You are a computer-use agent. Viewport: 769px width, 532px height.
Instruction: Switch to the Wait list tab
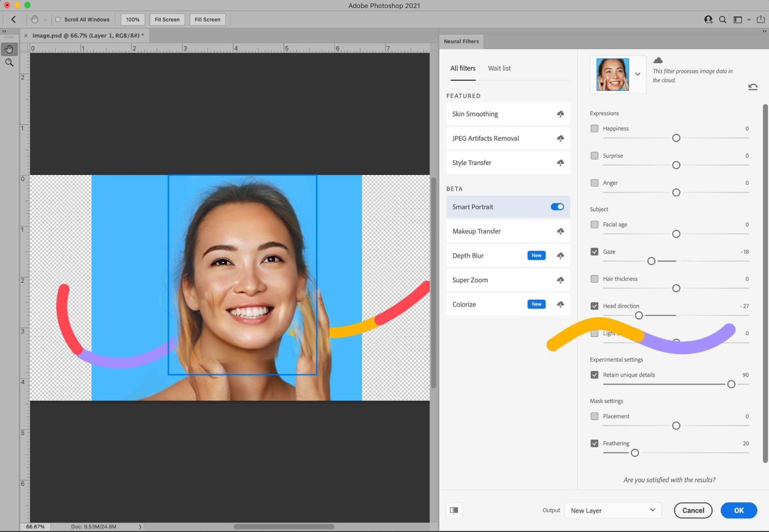(499, 68)
